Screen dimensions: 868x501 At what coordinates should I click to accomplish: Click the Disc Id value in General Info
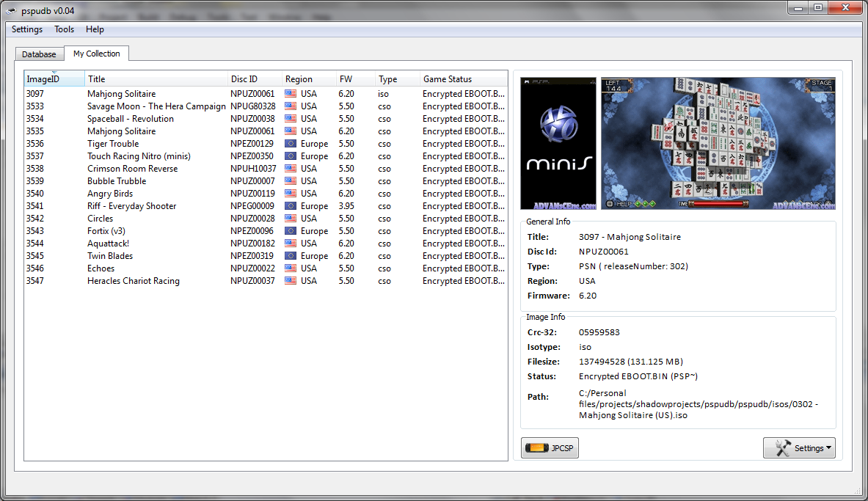tap(603, 252)
